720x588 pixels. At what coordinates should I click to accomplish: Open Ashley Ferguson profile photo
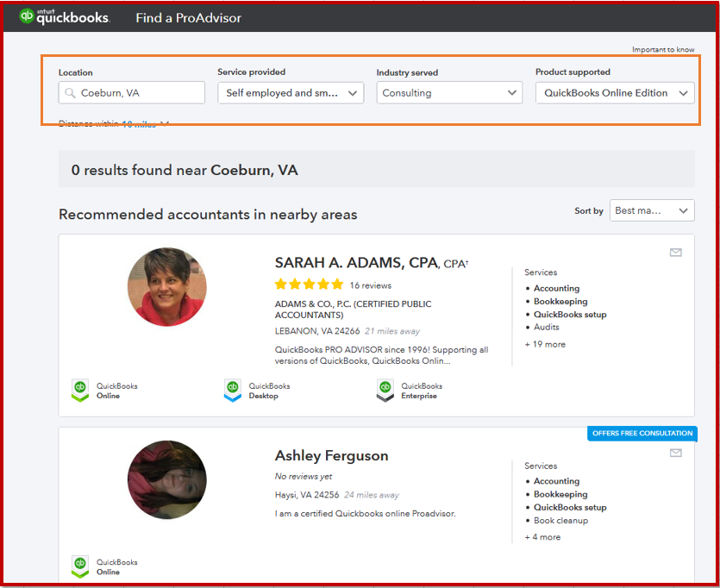167,479
